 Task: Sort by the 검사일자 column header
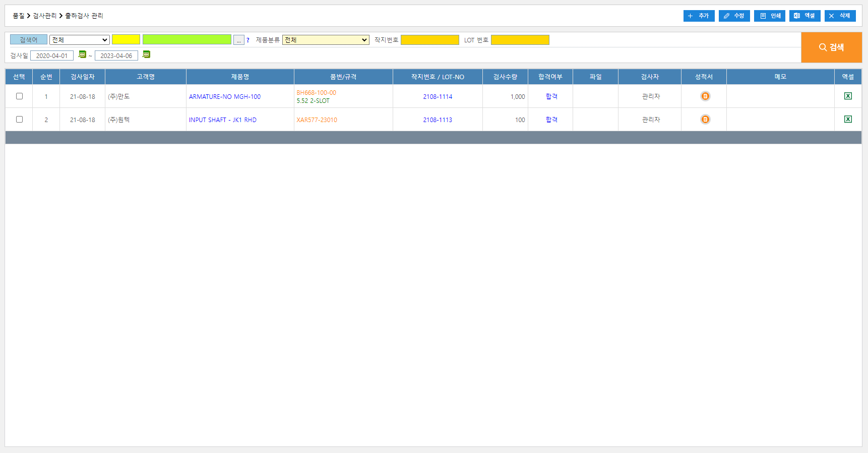82,77
